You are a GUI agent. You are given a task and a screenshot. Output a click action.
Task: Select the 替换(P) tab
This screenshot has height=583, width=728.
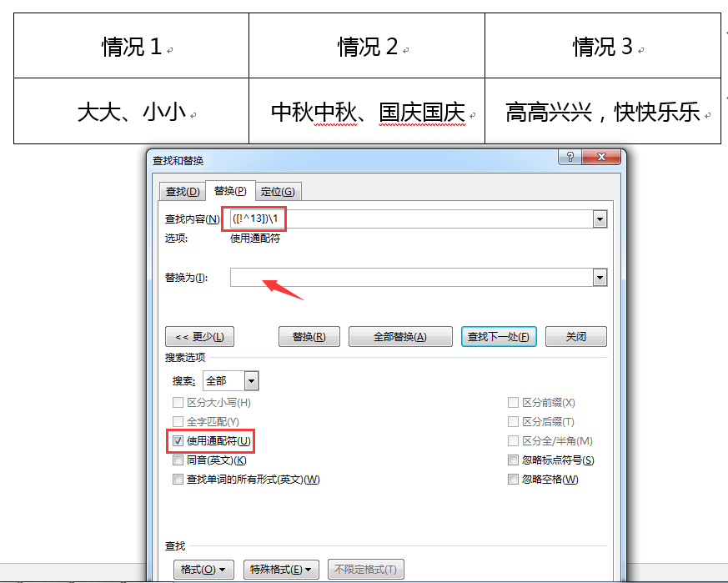click(230, 190)
